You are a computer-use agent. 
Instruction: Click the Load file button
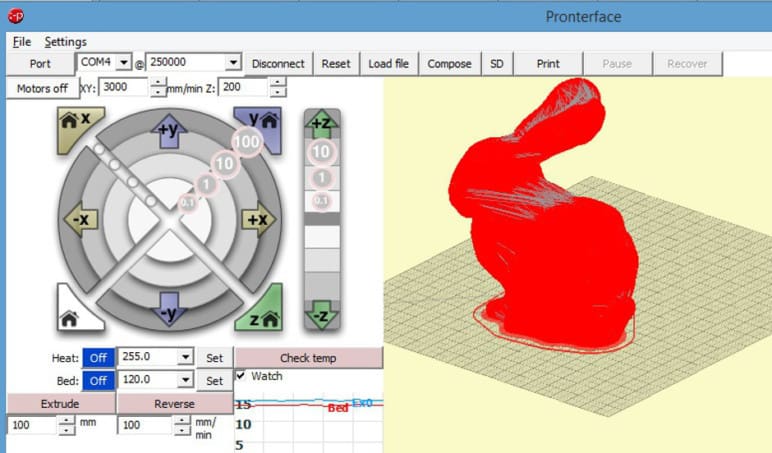(388, 63)
